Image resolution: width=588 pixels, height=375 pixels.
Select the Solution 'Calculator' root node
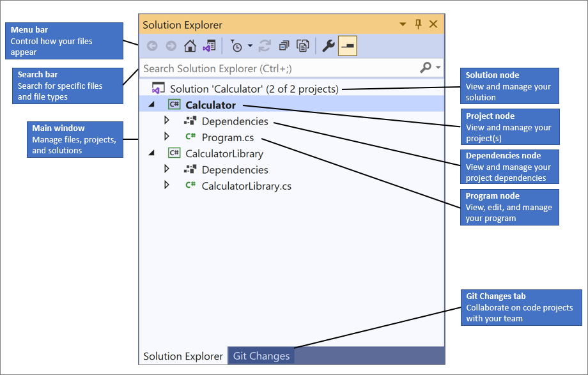(254, 89)
